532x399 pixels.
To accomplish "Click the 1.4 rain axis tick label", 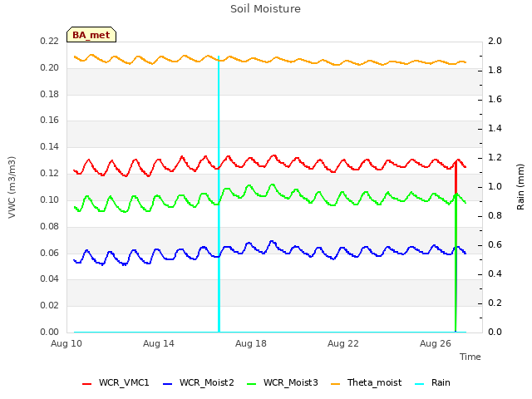I will [x=495, y=129].
